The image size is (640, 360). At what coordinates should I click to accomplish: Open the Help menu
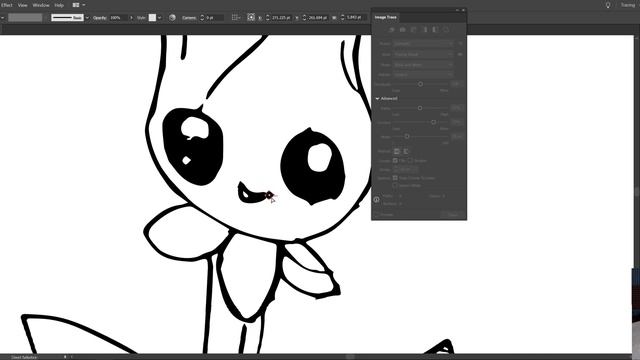pyautogui.click(x=59, y=5)
